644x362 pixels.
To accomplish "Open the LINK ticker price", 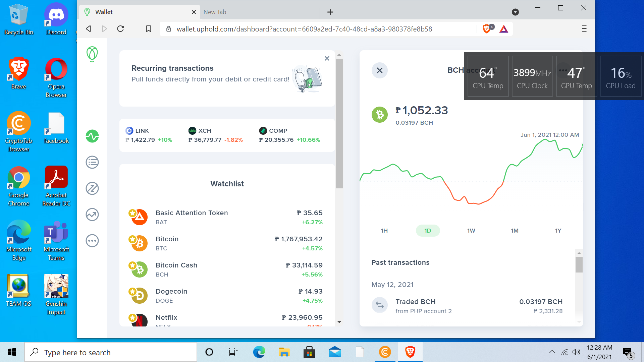I will (149, 135).
